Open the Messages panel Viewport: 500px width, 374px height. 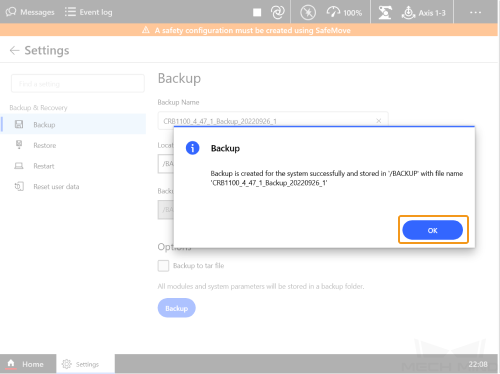click(x=30, y=12)
